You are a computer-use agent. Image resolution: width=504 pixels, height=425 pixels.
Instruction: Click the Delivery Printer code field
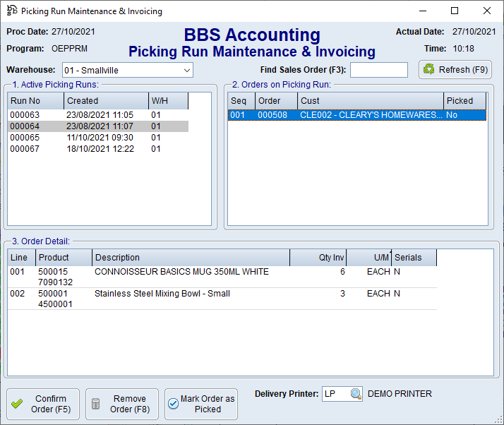[335, 394]
